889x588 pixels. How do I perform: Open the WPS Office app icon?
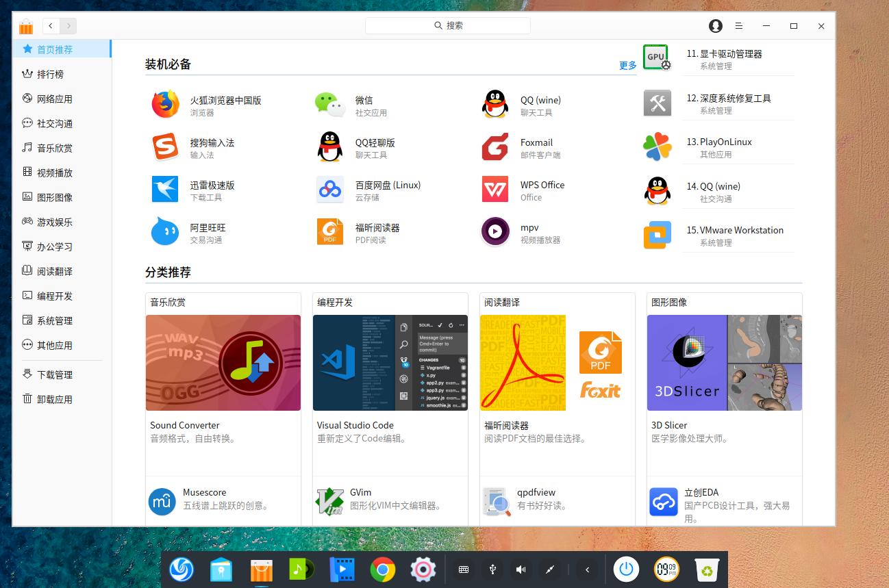coord(494,190)
